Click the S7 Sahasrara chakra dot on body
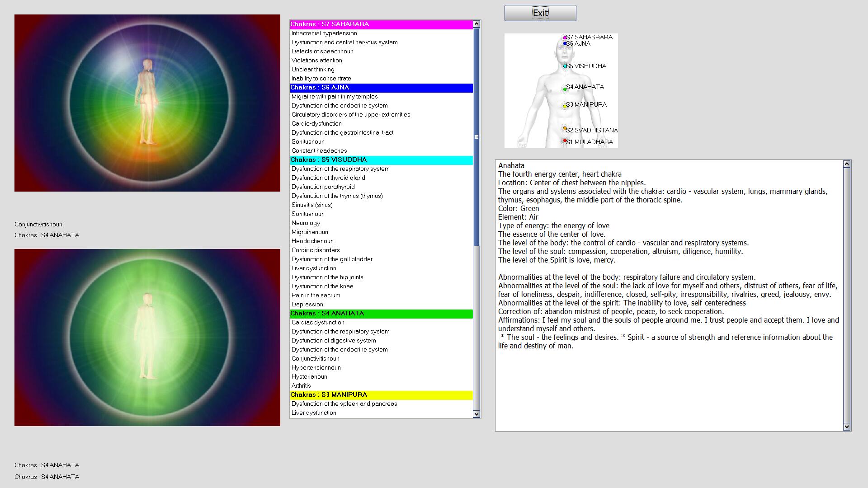Viewport: 868px width, 488px height. (x=565, y=38)
